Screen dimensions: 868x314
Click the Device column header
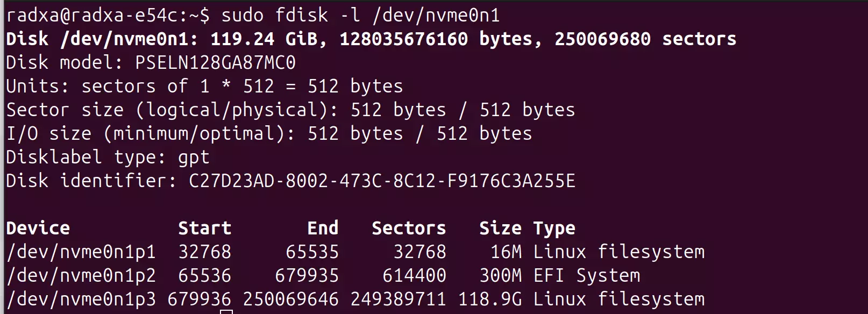point(38,228)
